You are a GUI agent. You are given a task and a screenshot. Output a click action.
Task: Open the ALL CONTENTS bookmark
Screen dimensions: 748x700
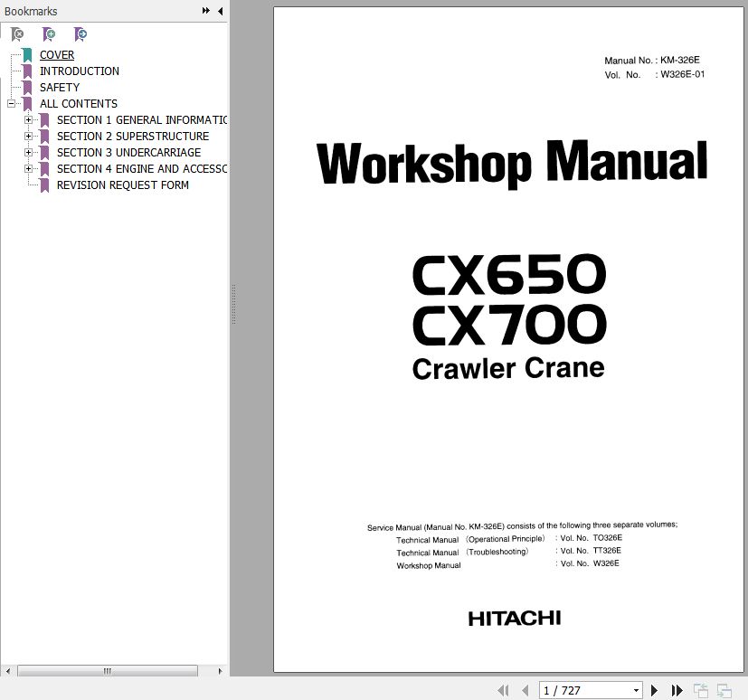tap(78, 103)
